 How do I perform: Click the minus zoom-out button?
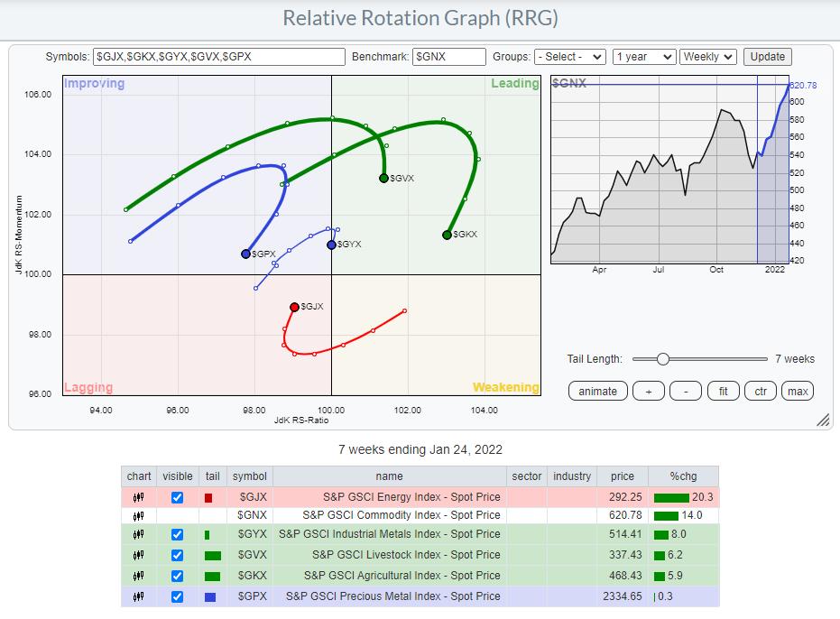click(686, 391)
